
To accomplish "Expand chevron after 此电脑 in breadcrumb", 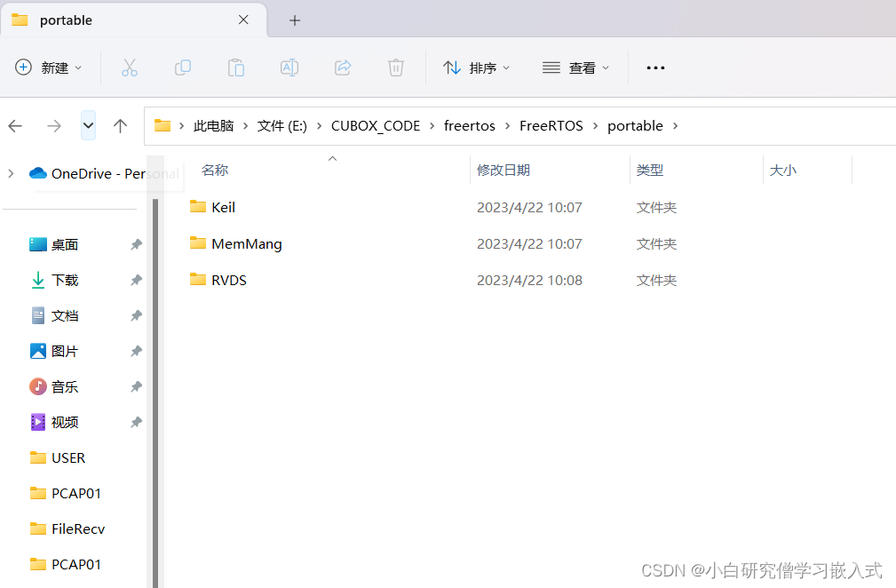I will pos(245,126).
